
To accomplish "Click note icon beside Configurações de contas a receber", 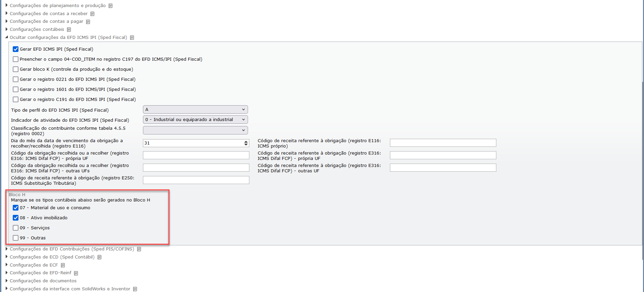I will click(x=92, y=14).
